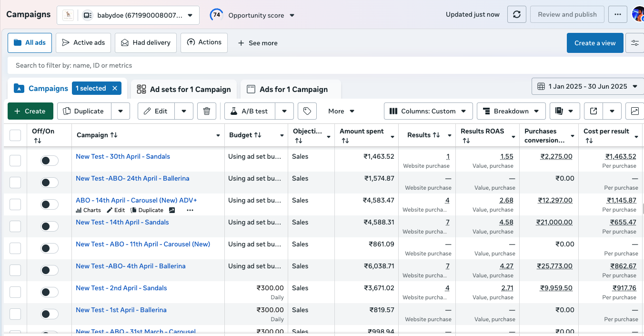Clear the 1 selected campaign filter

[115, 88]
